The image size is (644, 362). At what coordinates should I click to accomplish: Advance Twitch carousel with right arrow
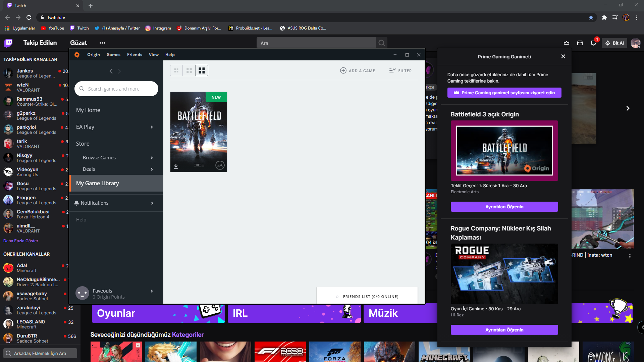point(628,108)
